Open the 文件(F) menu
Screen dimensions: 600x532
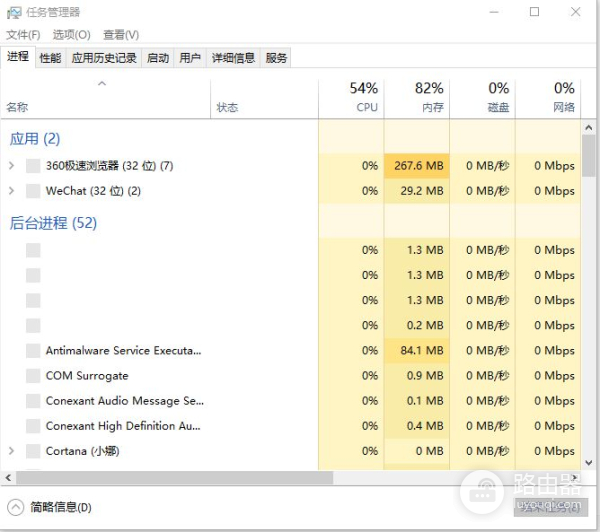tap(23, 35)
